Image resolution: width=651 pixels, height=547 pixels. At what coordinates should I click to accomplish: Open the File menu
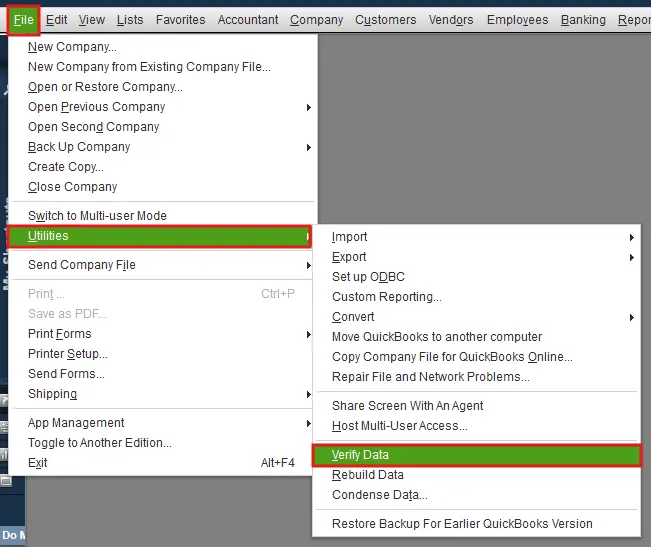pyautogui.click(x=23, y=20)
